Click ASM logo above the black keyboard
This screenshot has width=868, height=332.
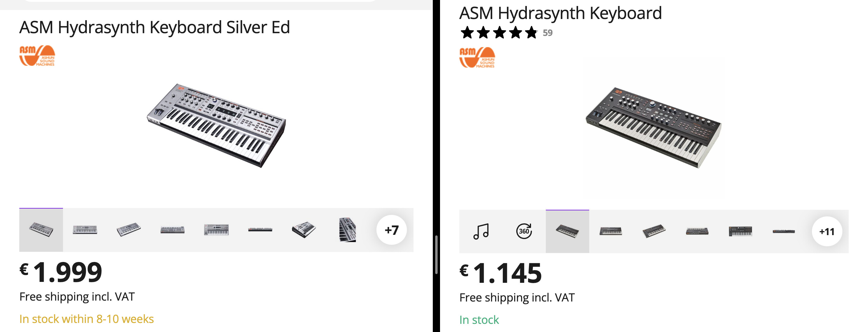tap(477, 57)
